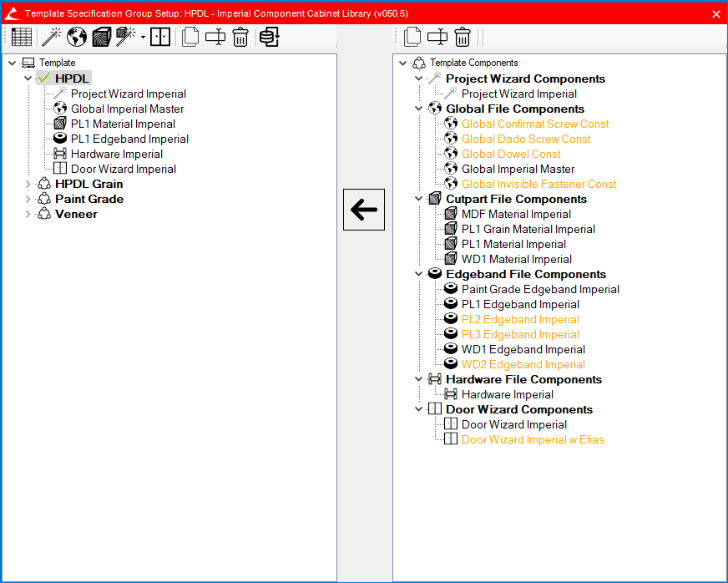The image size is (728, 583).
Task: Select Paint Grade Edgeband Imperial component
Action: 540,289
